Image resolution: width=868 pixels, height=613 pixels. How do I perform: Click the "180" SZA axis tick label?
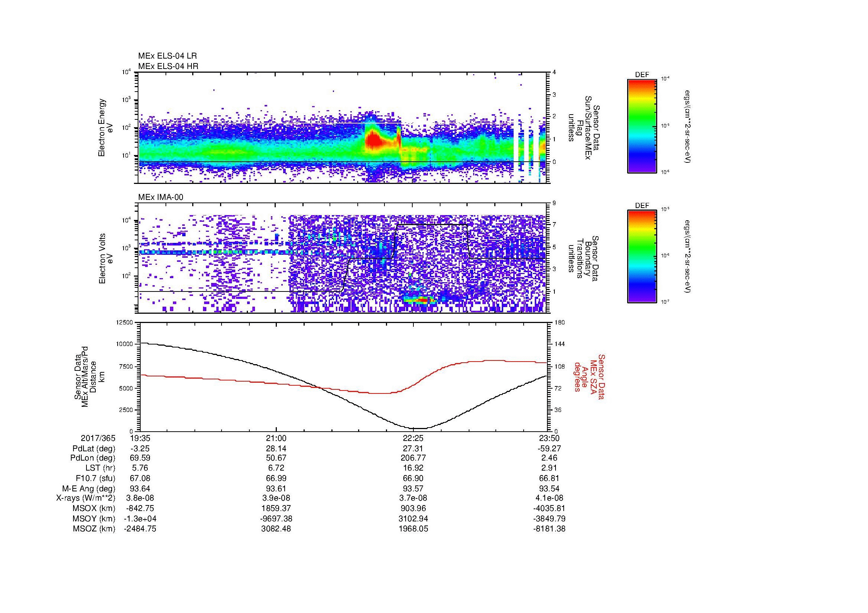[x=559, y=323]
